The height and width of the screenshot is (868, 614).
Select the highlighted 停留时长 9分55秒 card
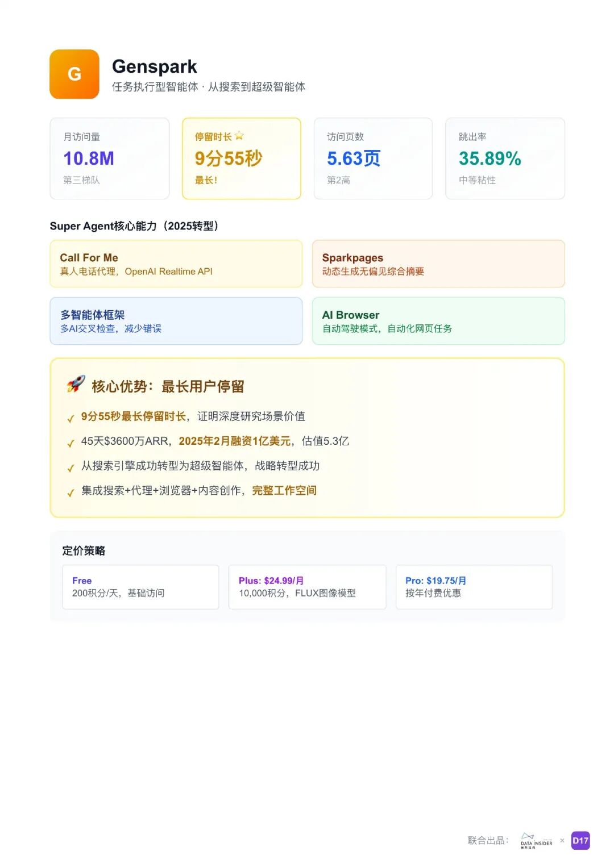[242, 158]
